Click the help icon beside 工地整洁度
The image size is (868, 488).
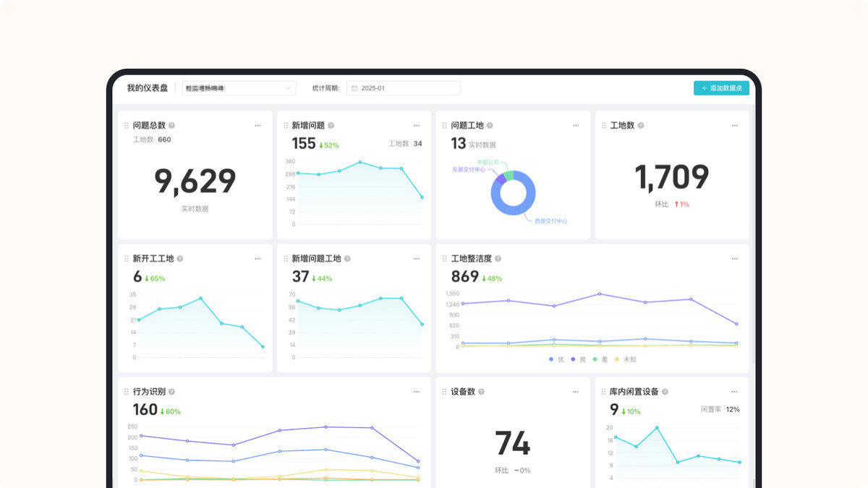coord(498,258)
